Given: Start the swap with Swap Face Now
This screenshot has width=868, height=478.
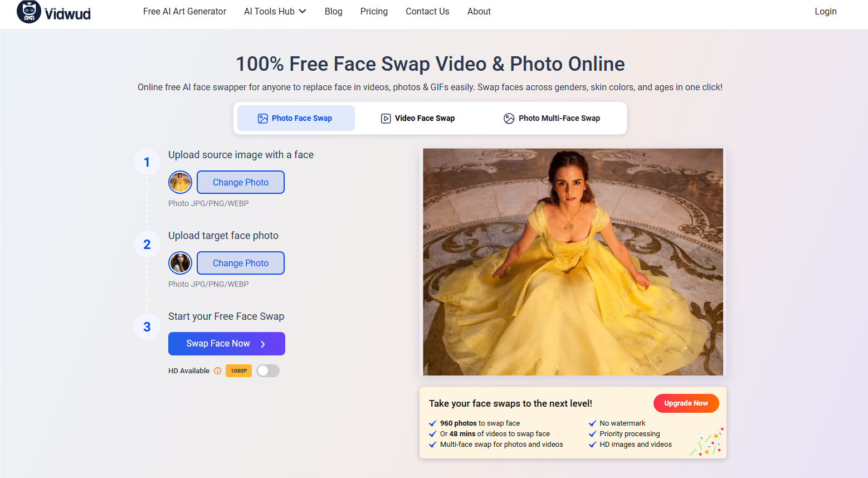Looking at the screenshot, I should [x=227, y=344].
